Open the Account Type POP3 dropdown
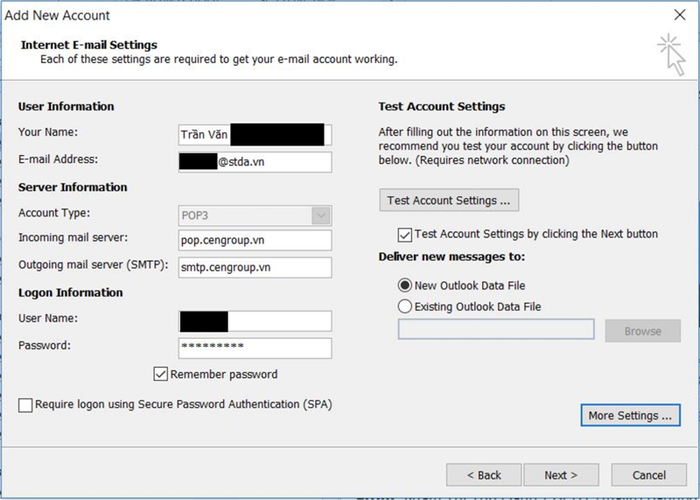 tap(255, 216)
